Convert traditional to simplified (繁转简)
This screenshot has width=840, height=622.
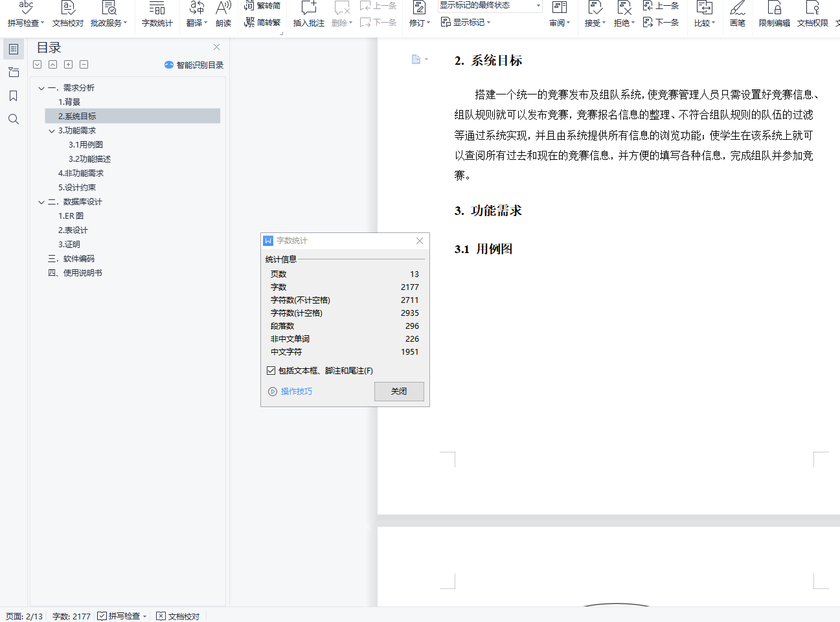[262, 5]
